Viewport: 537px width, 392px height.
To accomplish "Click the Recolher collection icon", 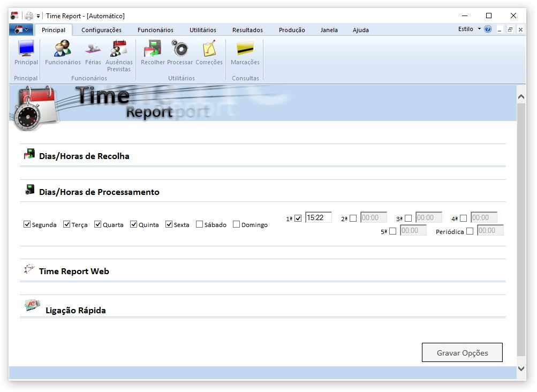I will (153, 48).
